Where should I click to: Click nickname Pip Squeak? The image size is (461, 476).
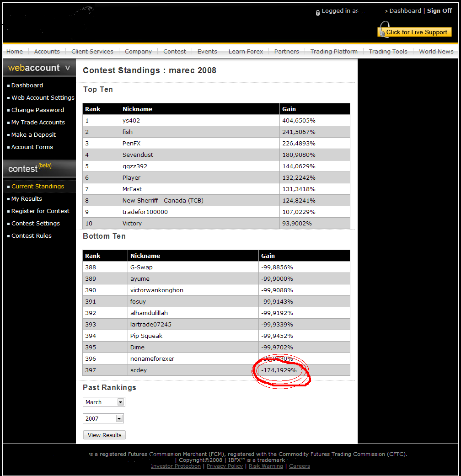[146, 336]
